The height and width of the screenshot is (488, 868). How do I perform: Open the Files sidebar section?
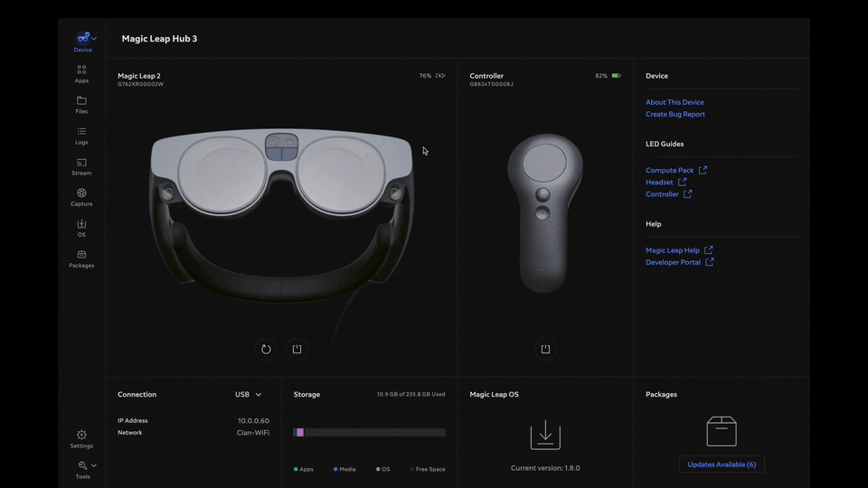click(81, 105)
